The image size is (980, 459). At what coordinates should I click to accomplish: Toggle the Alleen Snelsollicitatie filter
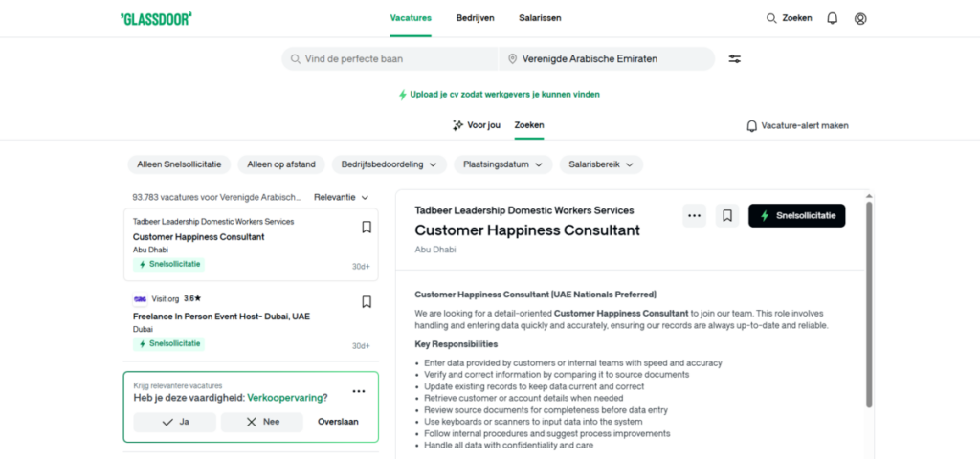(x=179, y=164)
